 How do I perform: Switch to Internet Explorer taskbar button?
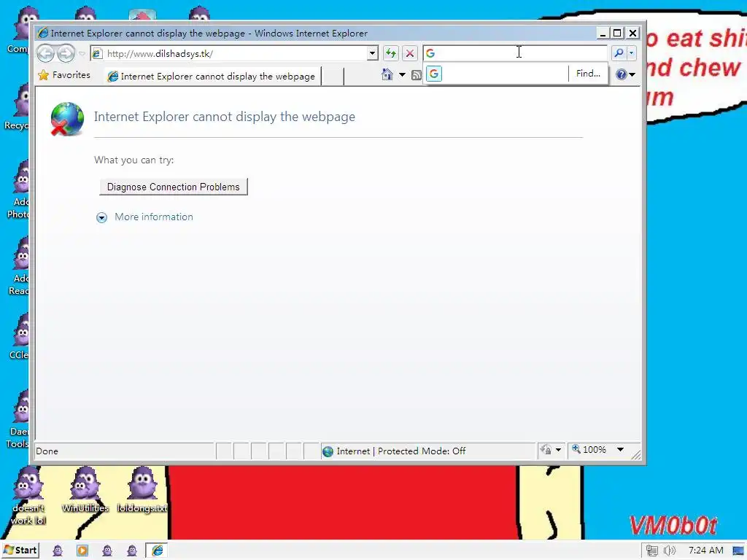click(x=157, y=551)
